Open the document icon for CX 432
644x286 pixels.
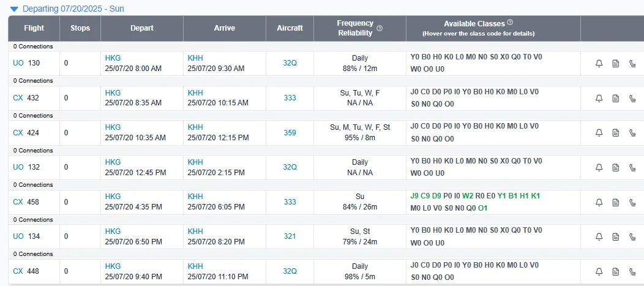615,98
